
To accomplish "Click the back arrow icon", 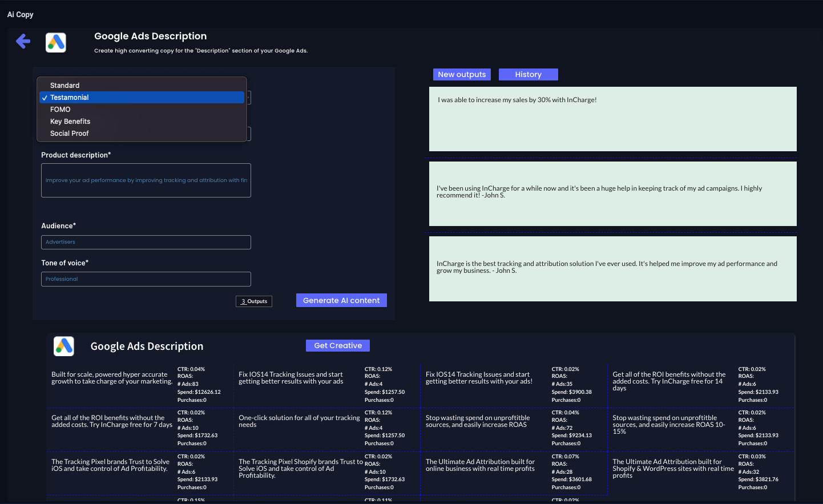I will 23,41.
